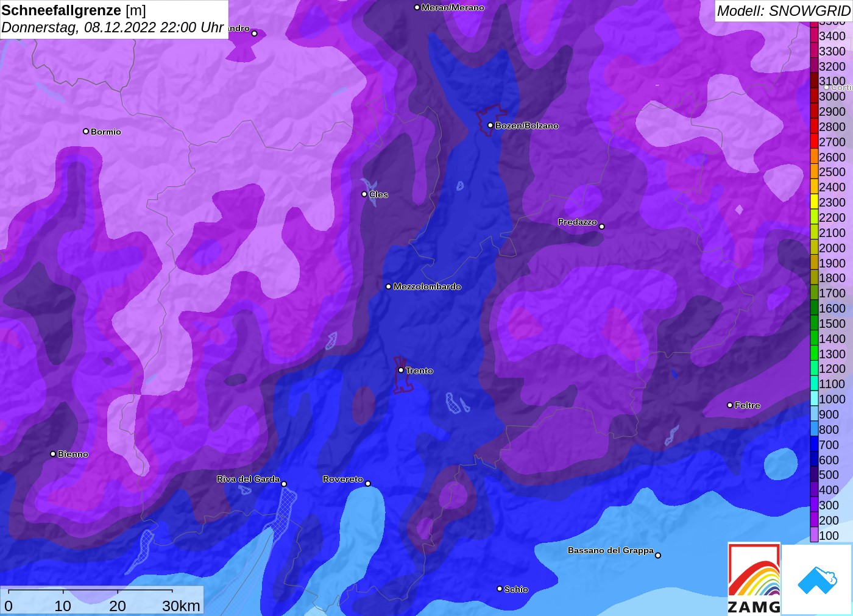Click the Bozen/Bolzano city marker
The image size is (853, 616).
(490, 126)
